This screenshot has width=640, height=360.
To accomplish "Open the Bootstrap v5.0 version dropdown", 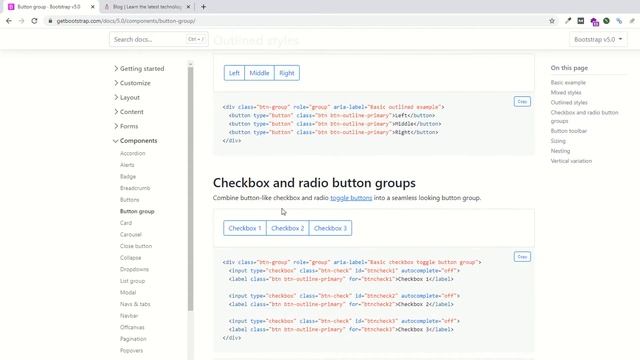I will point(598,39).
